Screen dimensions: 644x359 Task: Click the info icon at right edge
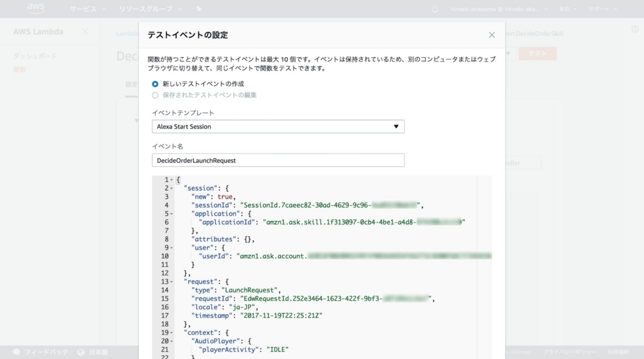(x=635, y=30)
